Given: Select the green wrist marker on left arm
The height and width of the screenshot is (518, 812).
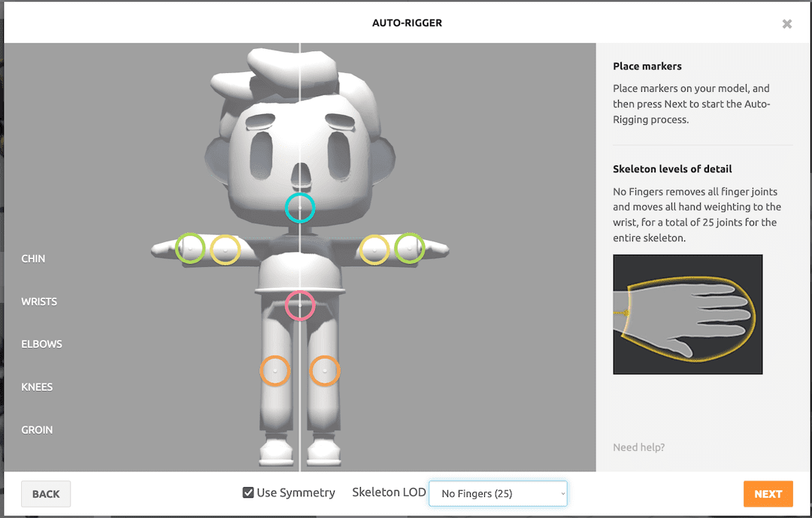Looking at the screenshot, I should 189,248.
